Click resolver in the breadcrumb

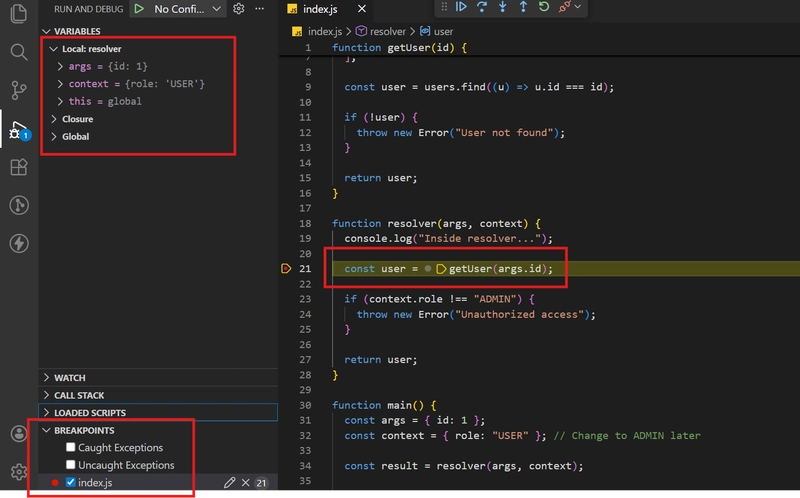pyautogui.click(x=388, y=31)
